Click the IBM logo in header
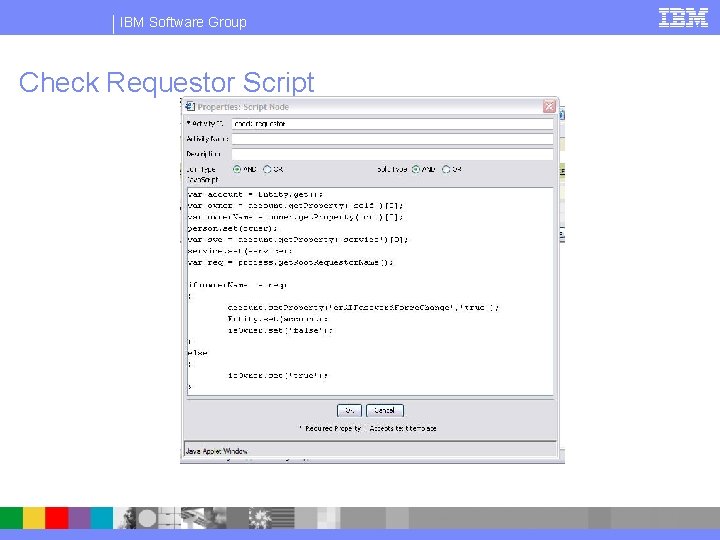This screenshot has height=540, width=720. [683, 18]
